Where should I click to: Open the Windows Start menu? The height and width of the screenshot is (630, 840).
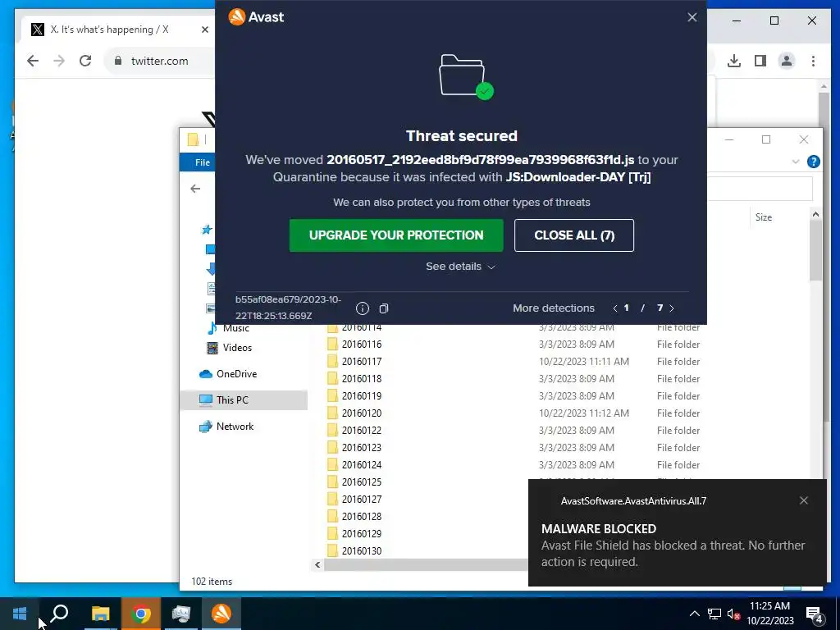click(x=20, y=614)
